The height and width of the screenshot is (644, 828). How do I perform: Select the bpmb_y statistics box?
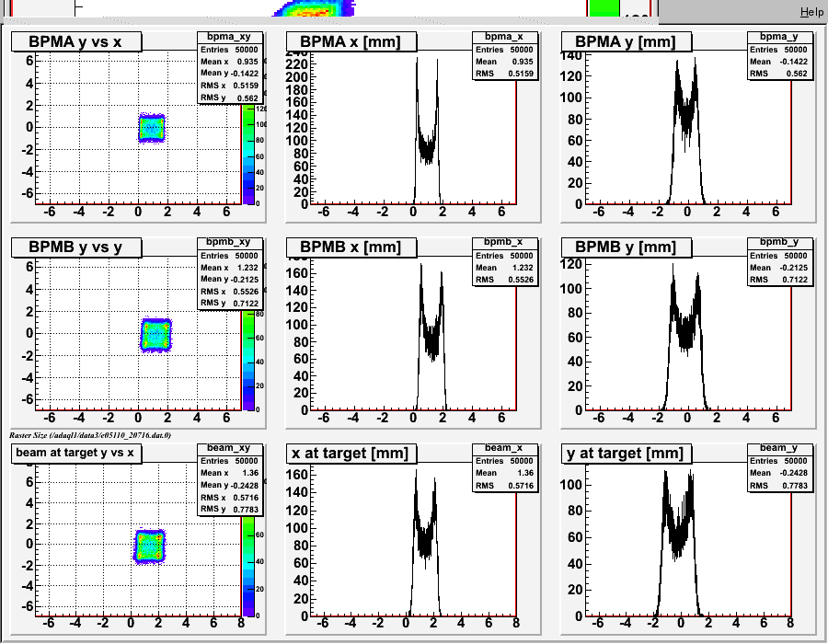779,262
